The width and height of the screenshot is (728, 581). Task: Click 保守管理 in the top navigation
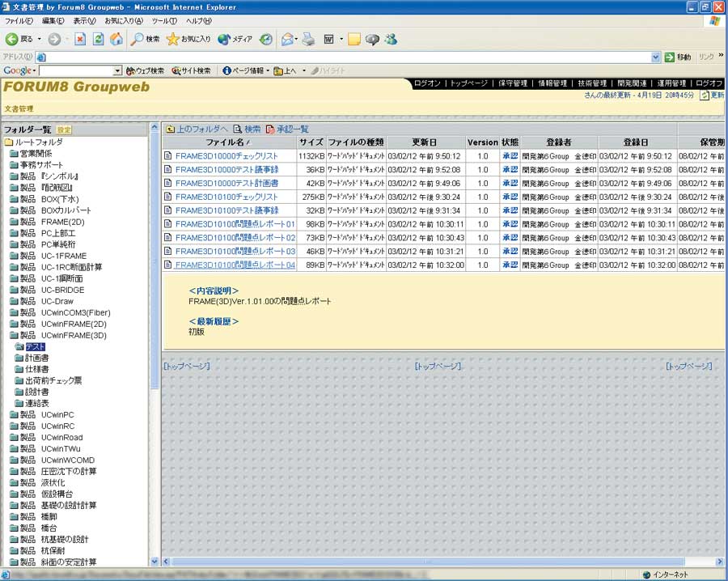513,83
